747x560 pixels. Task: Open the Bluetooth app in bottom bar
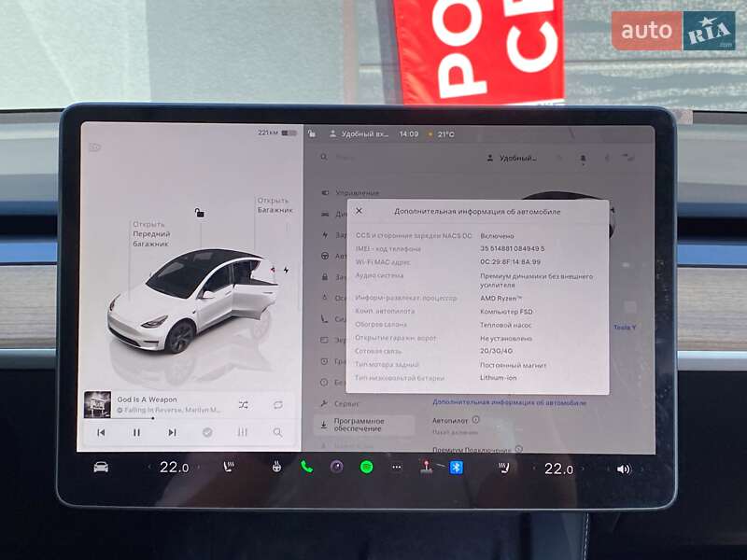pyautogui.click(x=456, y=468)
